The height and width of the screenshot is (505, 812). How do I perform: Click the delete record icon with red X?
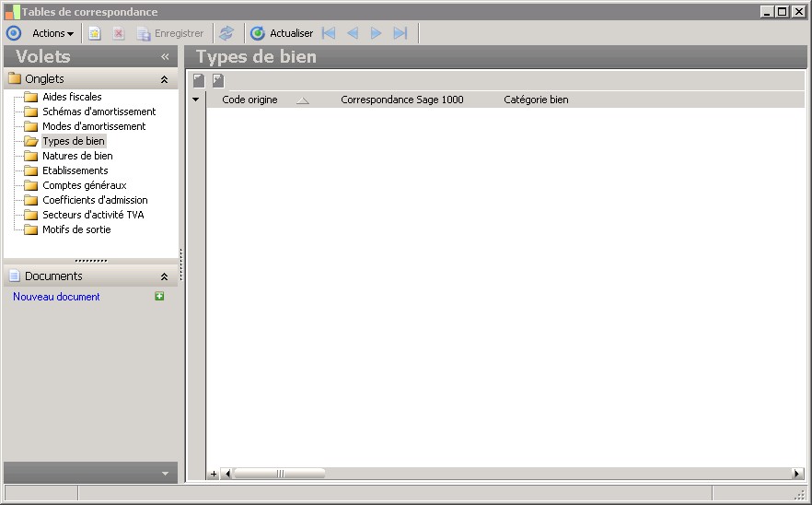pos(119,33)
